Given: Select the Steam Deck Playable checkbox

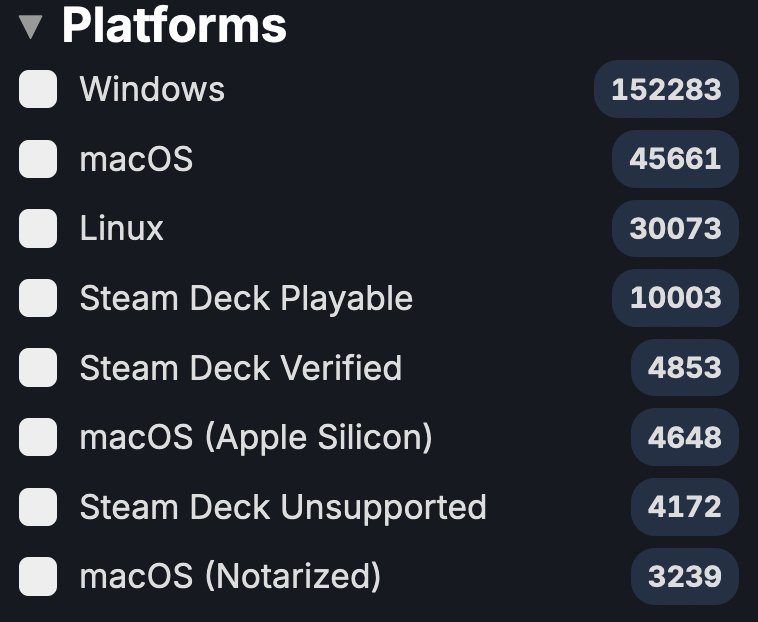Looking at the screenshot, I should point(38,298).
